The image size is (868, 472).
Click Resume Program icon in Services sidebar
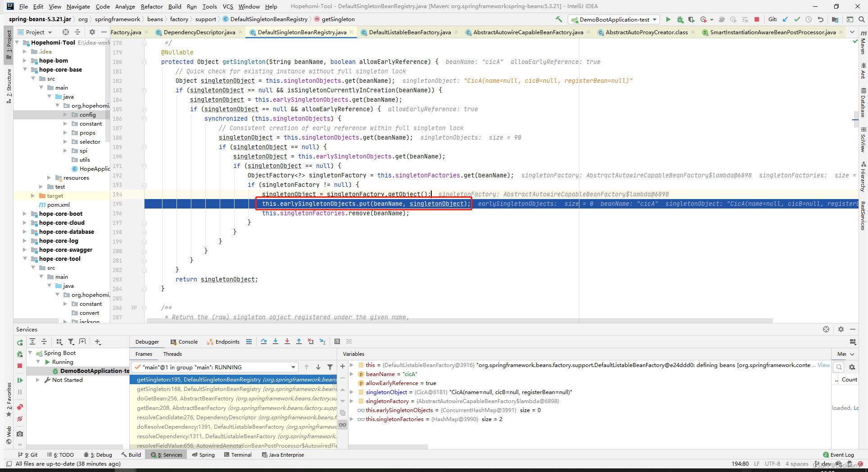coord(20,381)
